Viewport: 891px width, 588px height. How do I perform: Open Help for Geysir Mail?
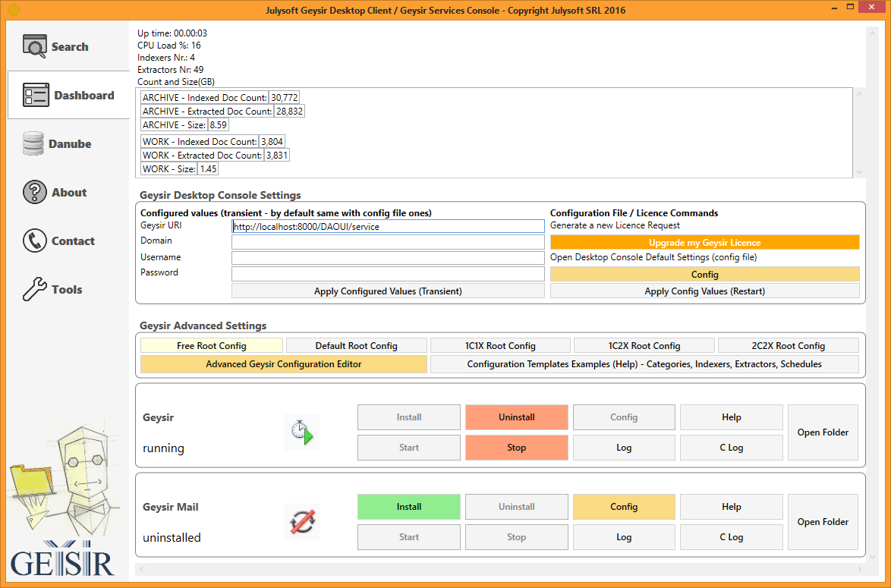[x=732, y=507]
